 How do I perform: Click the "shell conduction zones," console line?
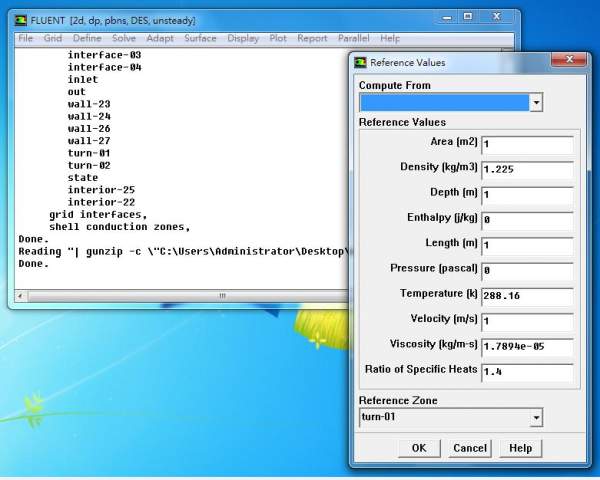click(120, 227)
